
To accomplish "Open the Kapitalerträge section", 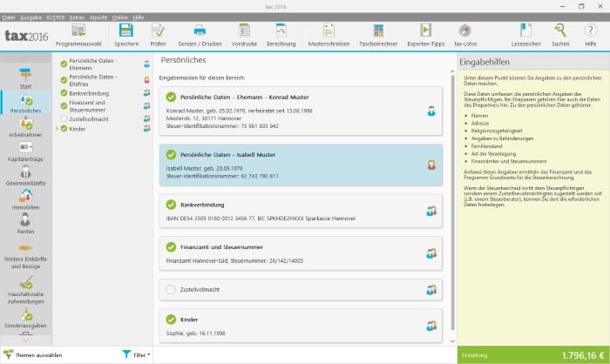I will 25,152.
